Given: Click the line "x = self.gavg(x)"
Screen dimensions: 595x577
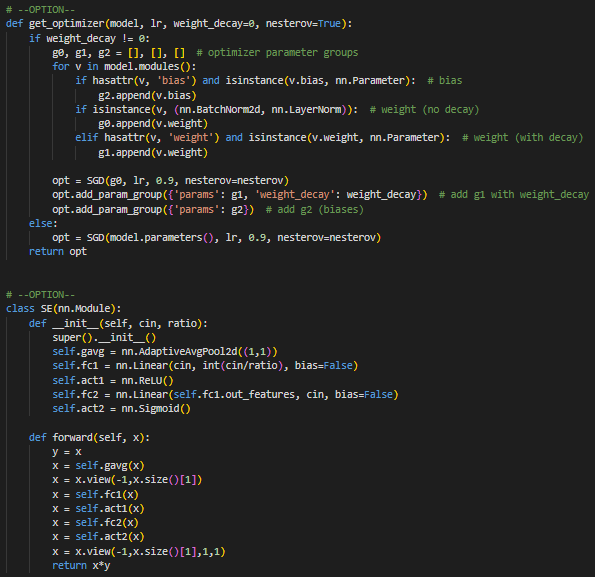Looking at the screenshot, I should pyautogui.click(x=98, y=466).
